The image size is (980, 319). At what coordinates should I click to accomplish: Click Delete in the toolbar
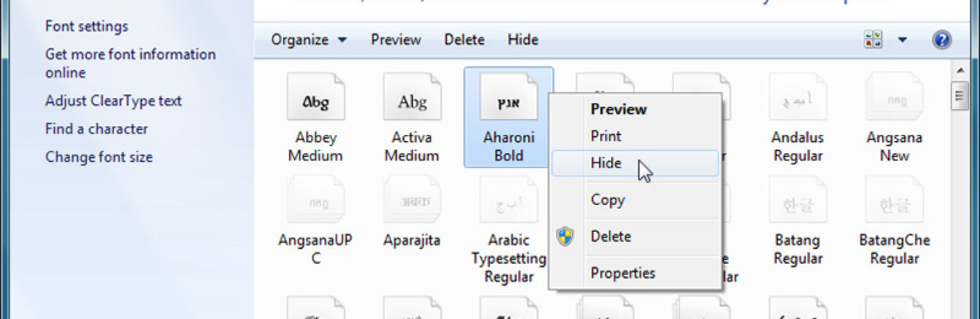pos(465,40)
